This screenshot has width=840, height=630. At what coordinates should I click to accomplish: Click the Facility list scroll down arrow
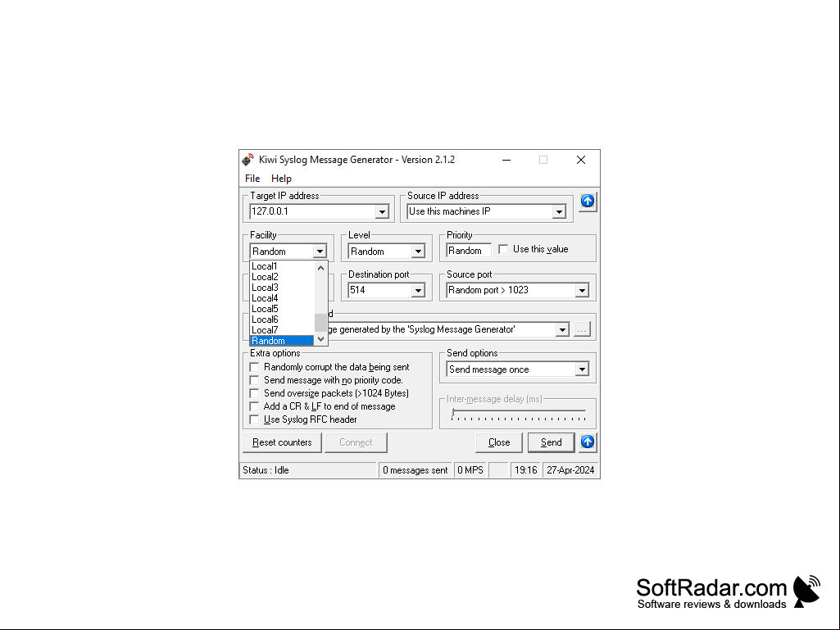pos(321,339)
